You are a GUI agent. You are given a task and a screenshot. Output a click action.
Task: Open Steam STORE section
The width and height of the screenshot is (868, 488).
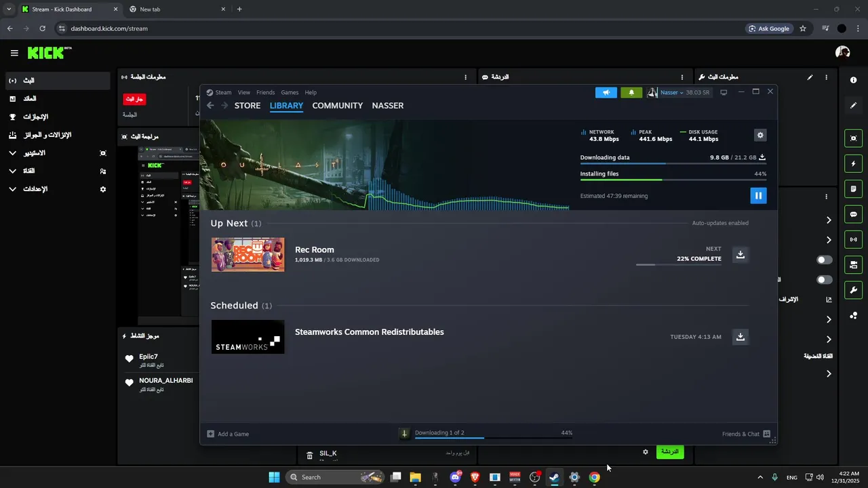(248, 106)
